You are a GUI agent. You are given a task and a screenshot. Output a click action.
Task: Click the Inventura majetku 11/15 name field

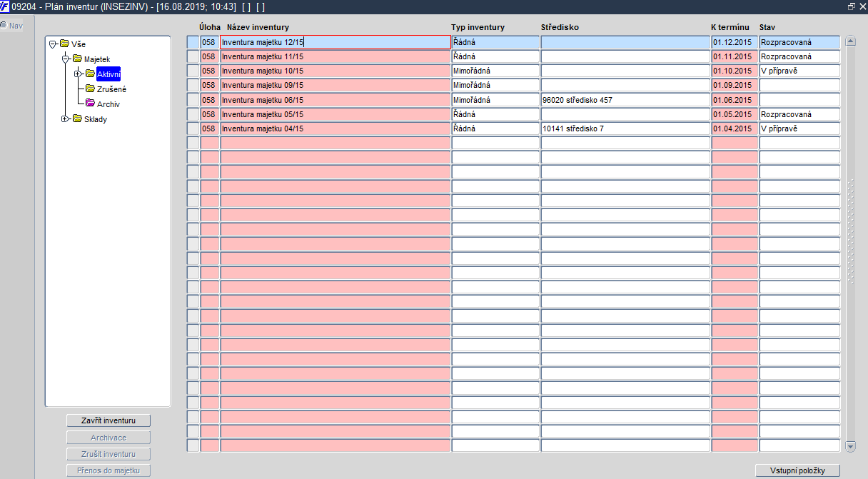pos(335,56)
